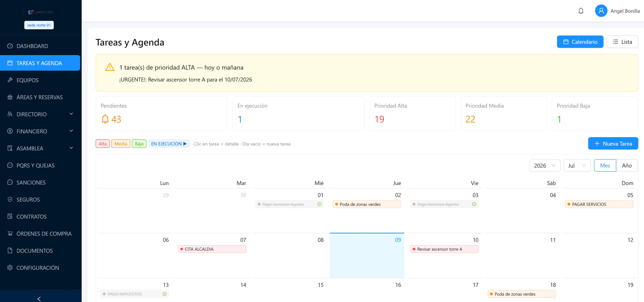Click the Alta priority tag

click(x=103, y=144)
